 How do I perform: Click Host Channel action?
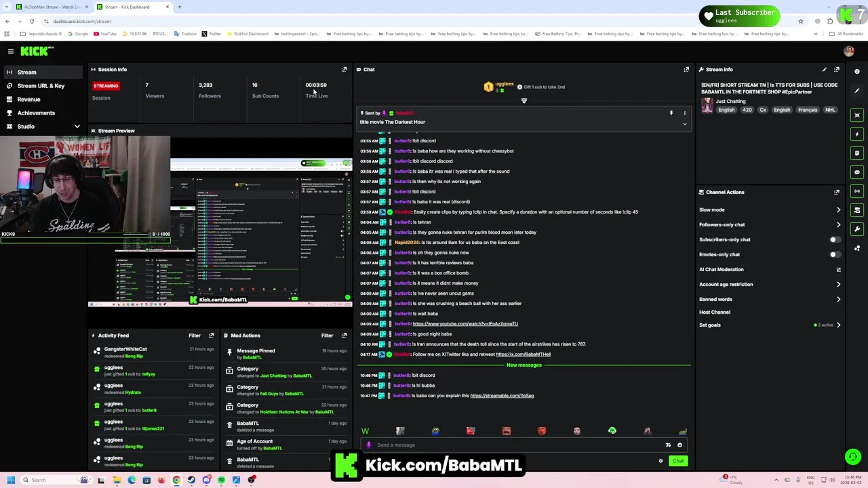pyautogui.click(x=715, y=312)
